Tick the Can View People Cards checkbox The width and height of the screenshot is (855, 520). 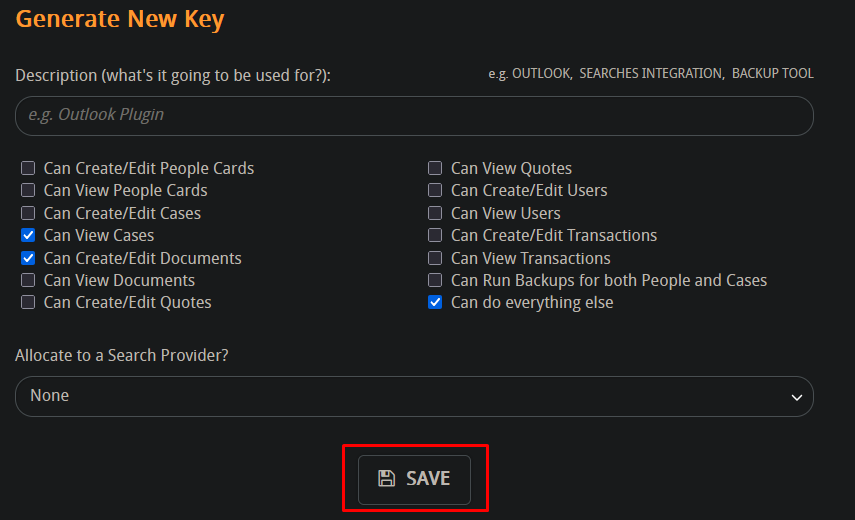pyautogui.click(x=28, y=190)
